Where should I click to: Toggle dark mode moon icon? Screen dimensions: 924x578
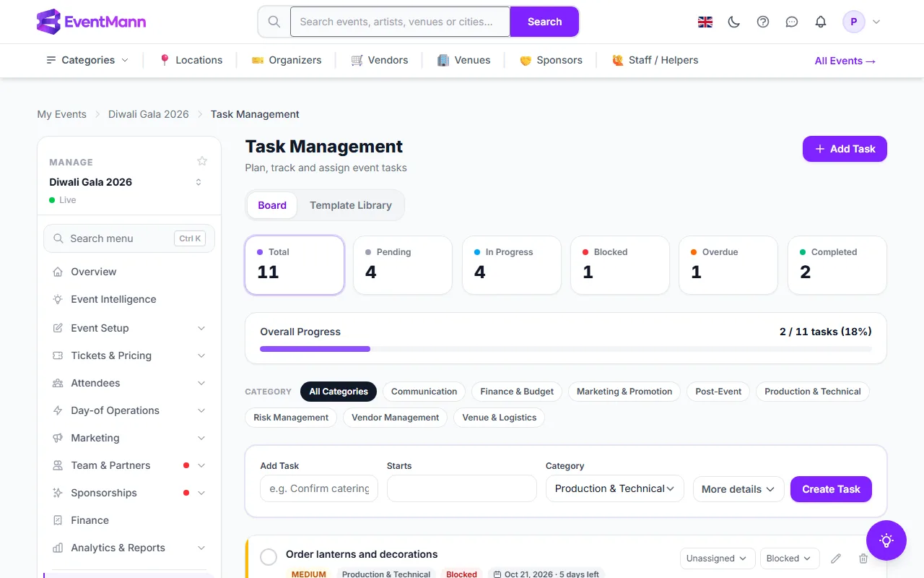point(734,22)
